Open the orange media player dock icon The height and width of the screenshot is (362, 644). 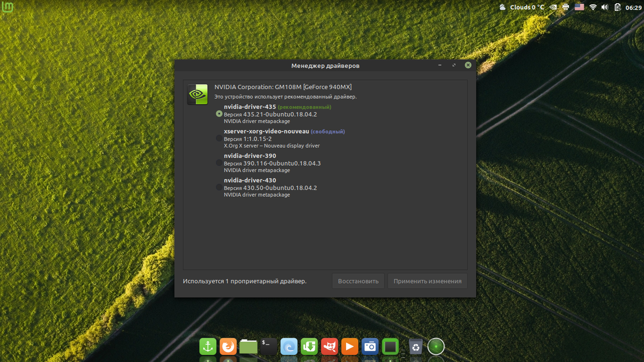coord(349,346)
